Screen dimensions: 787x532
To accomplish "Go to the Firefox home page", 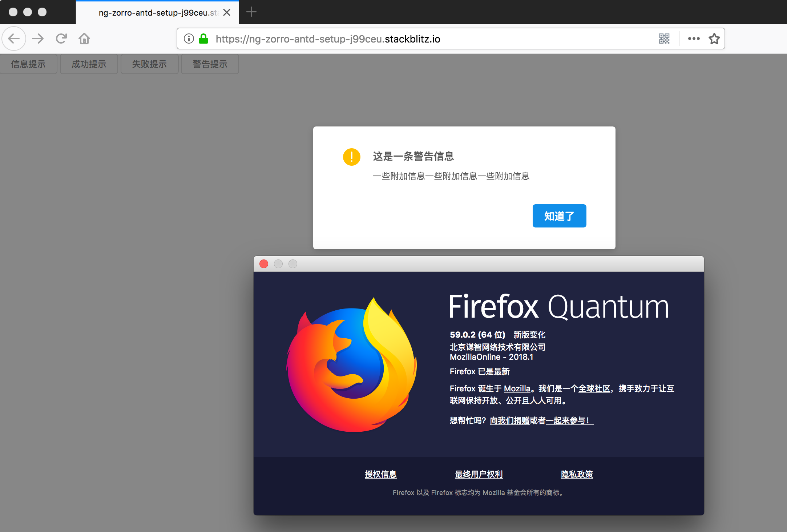I will [84, 39].
